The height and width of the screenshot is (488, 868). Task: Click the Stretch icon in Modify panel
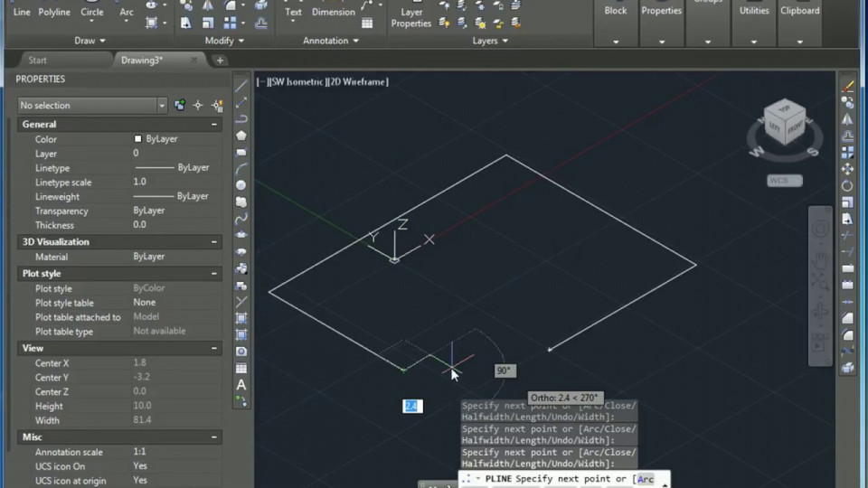[185, 23]
